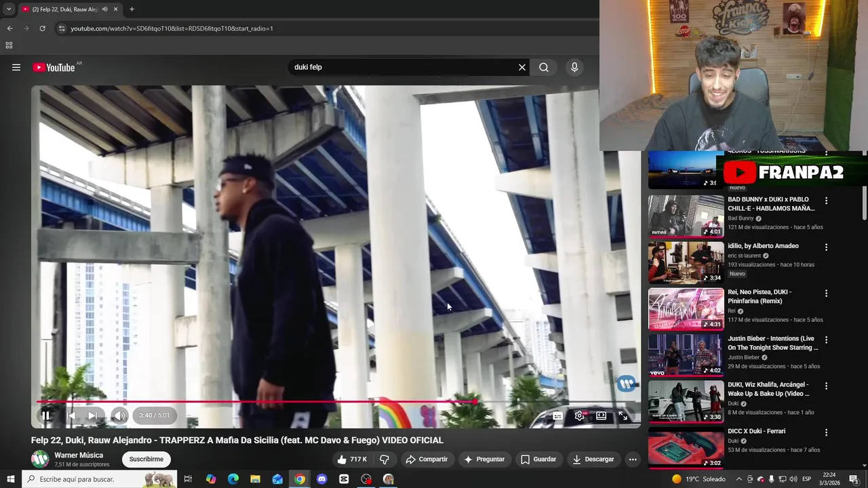Image resolution: width=868 pixels, height=488 pixels.
Task: Open the 19°C Soleado weather widget
Action: click(698, 479)
